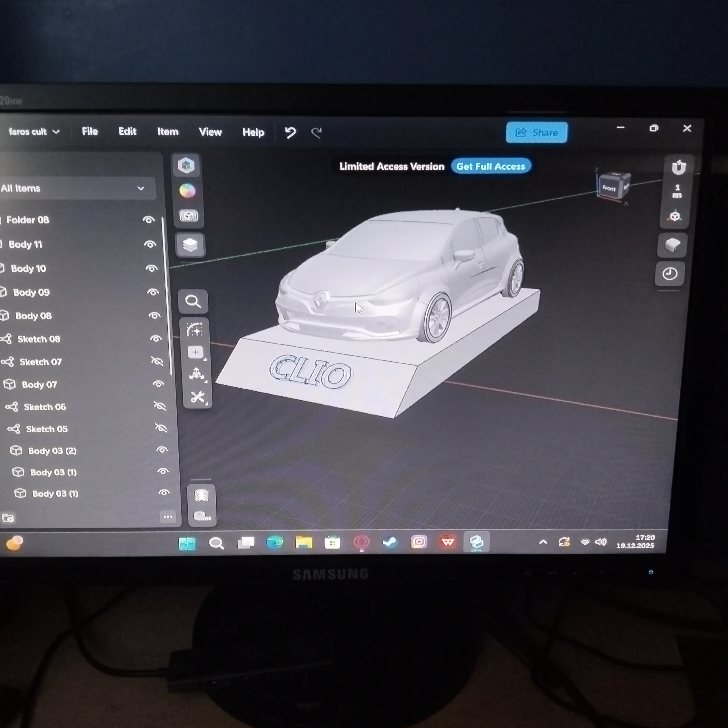
Task: Open the File menu
Action: [90, 131]
